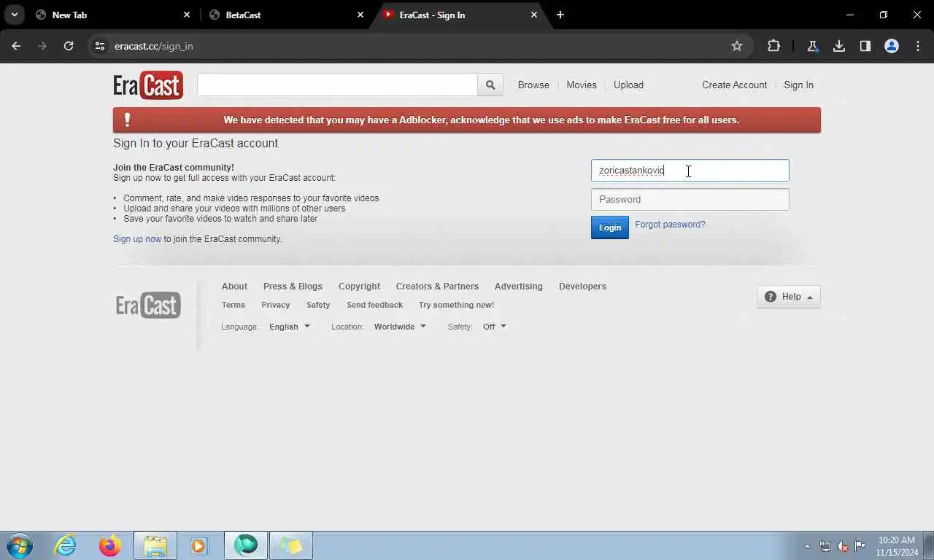The width and height of the screenshot is (934, 560).
Task: Click the Sign In header link
Action: click(798, 85)
